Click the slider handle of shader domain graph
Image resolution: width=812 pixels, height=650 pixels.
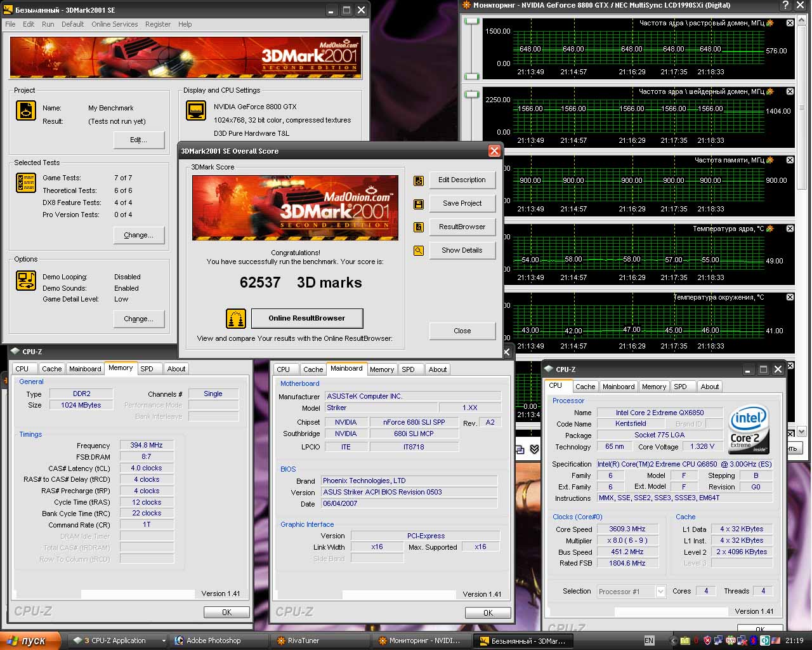click(x=471, y=95)
